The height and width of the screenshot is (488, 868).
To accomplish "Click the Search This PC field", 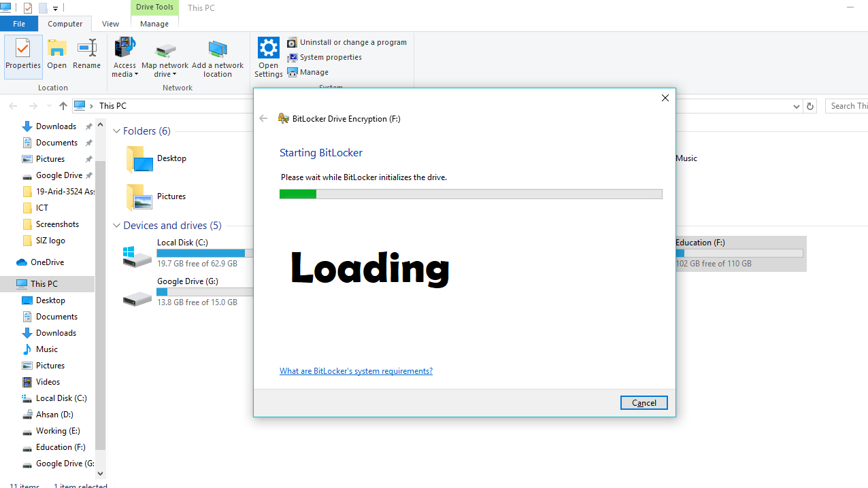I will pyautogui.click(x=847, y=106).
